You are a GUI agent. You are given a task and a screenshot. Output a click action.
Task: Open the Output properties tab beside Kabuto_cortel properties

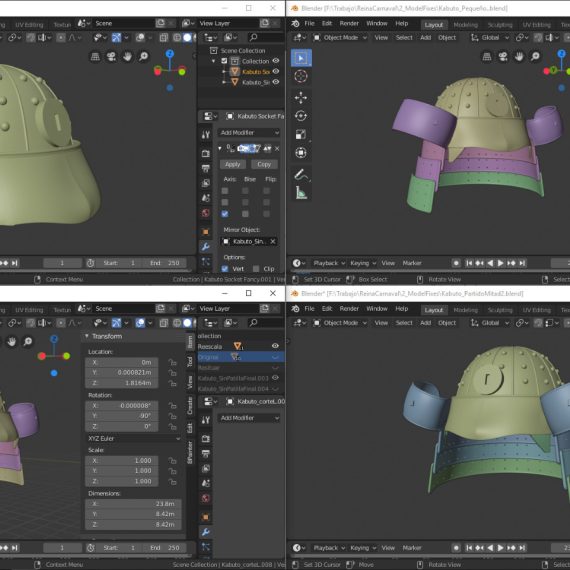click(x=205, y=454)
